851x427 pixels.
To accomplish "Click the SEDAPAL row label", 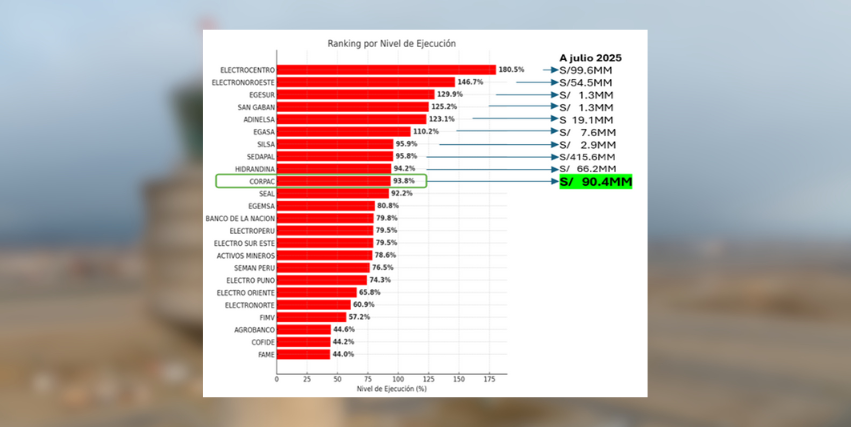I will (x=260, y=157).
